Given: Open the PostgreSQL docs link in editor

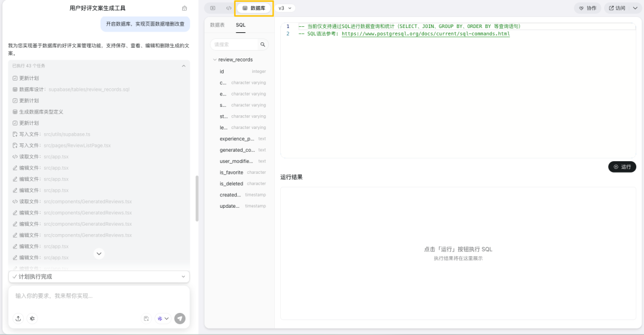Looking at the screenshot, I should point(425,34).
